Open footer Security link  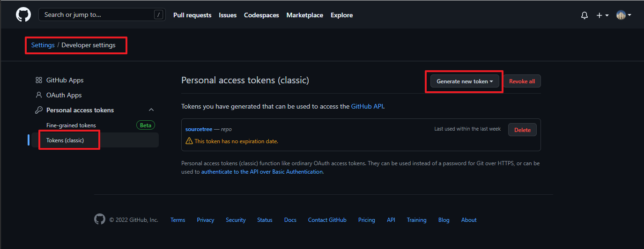click(236, 220)
